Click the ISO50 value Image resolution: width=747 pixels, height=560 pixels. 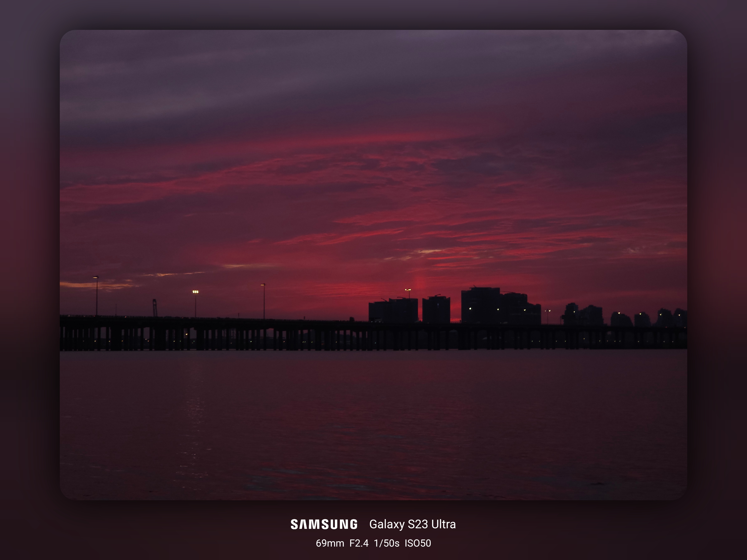(418, 543)
